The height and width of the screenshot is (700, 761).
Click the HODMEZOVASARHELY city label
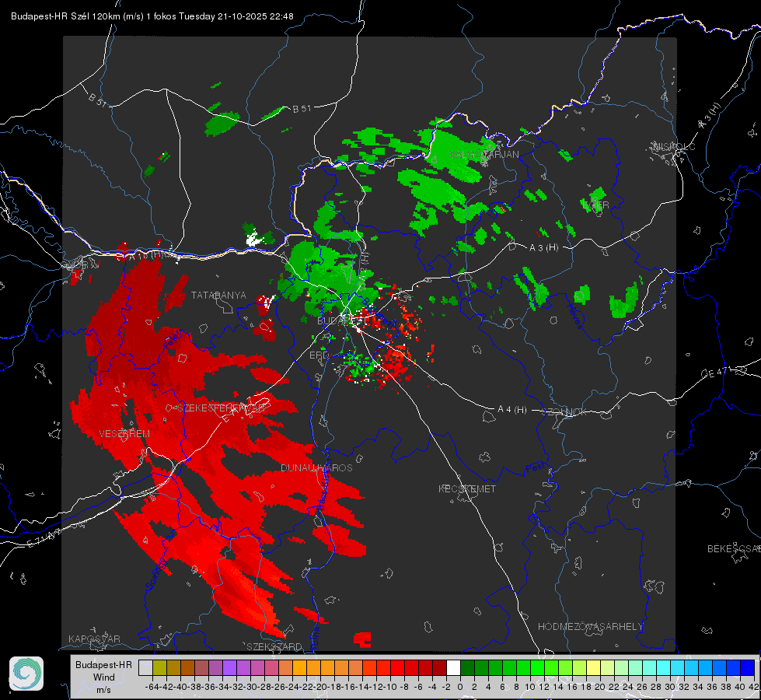[590, 627]
